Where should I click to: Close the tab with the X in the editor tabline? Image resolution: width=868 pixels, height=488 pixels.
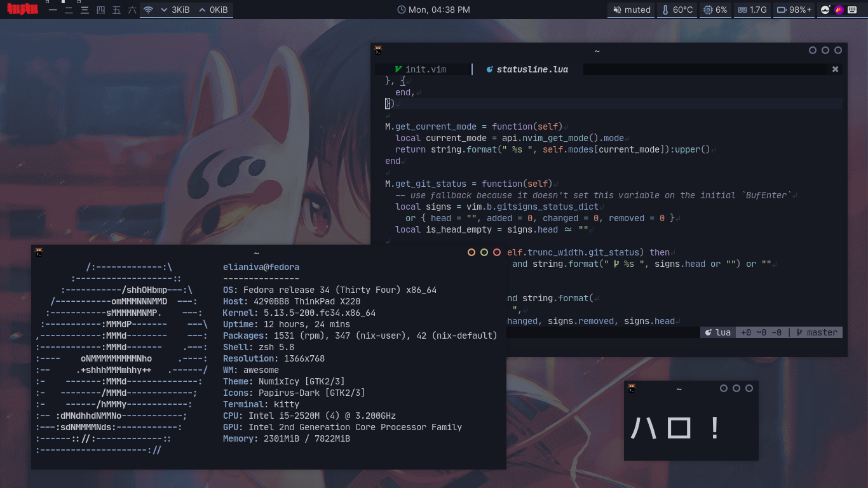[x=836, y=69]
